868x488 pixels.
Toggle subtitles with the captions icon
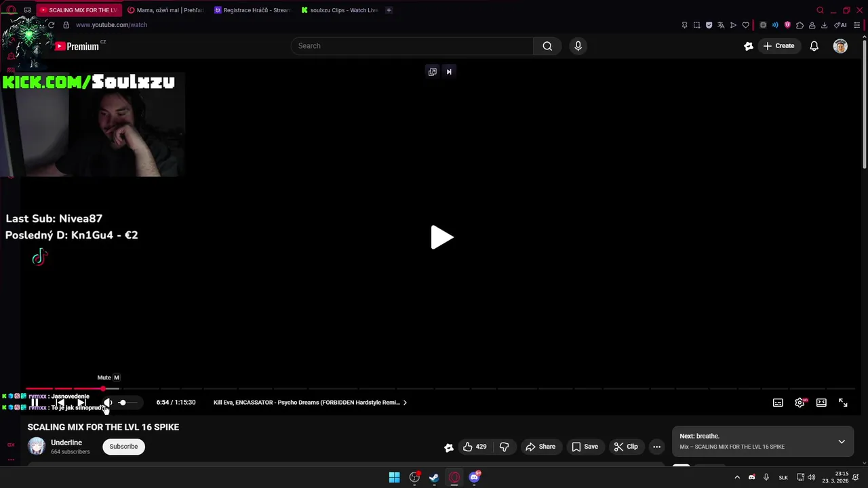pos(778,403)
